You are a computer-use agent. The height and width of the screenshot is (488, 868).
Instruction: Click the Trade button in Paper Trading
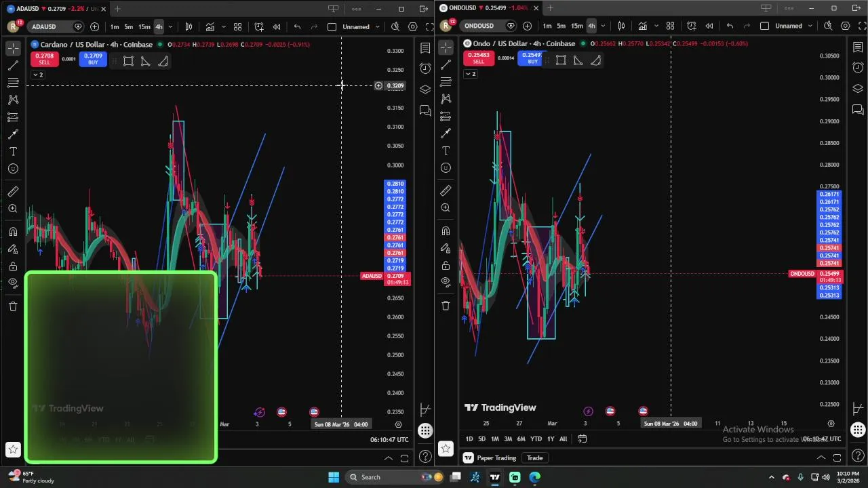(535, 457)
